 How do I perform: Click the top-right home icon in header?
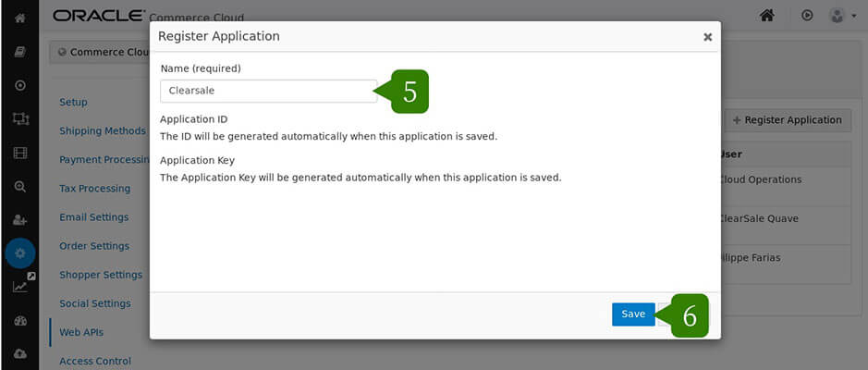pyautogui.click(x=766, y=16)
